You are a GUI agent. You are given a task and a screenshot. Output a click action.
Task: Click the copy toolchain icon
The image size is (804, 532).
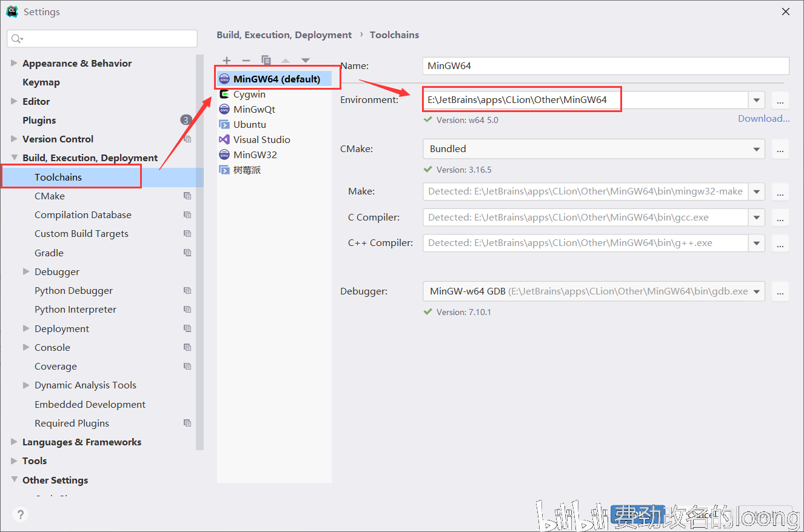(x=266, y=61)
